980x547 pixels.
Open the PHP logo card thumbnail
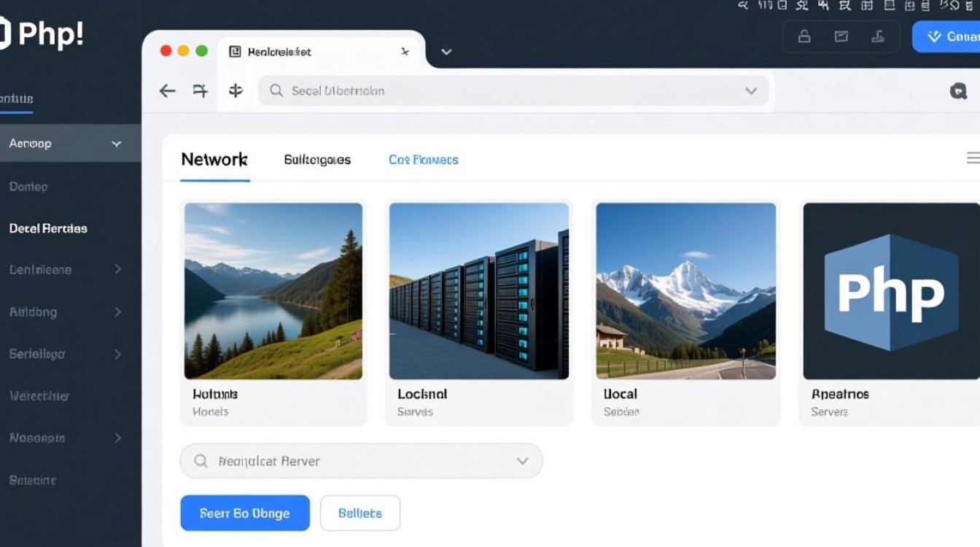[x=890, y=291]
